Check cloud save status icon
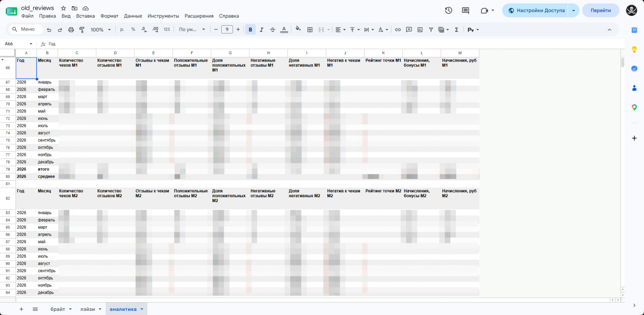The height and width of the screenshot is (315, 644). pyautogui.click(x=85, y=8)
